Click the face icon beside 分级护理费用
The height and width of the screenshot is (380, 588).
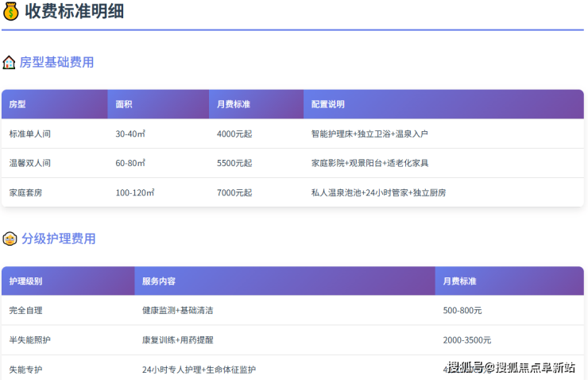(x=10, y=238)
